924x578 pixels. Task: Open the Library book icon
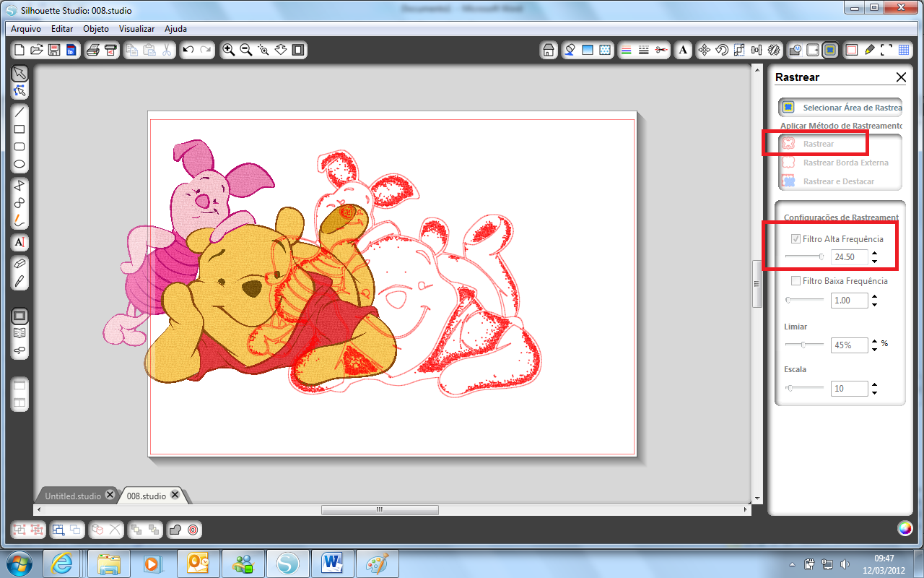19,333
